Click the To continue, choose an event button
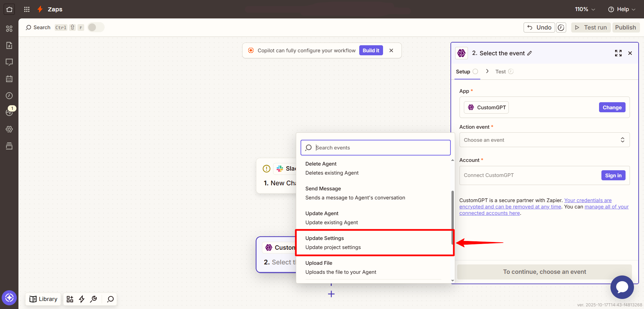Viewport: 644px width, 309px height. coord(544,272)
